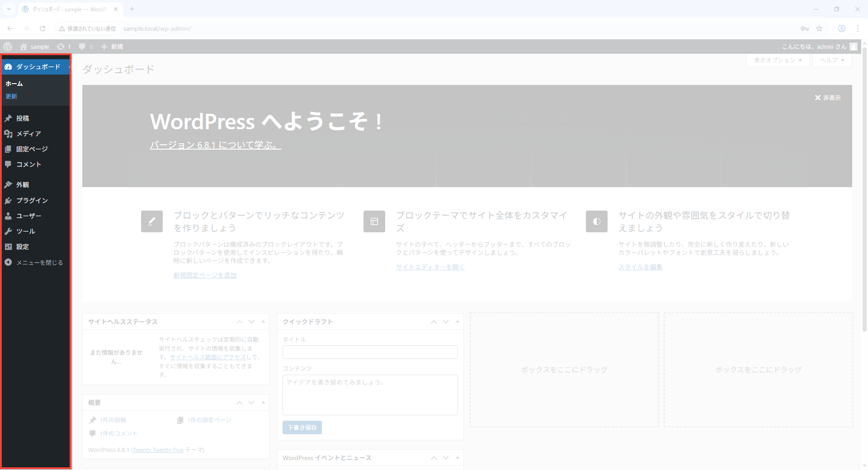
Task: Click the half-circle styles icon
Action: click(x=597, y=221)
